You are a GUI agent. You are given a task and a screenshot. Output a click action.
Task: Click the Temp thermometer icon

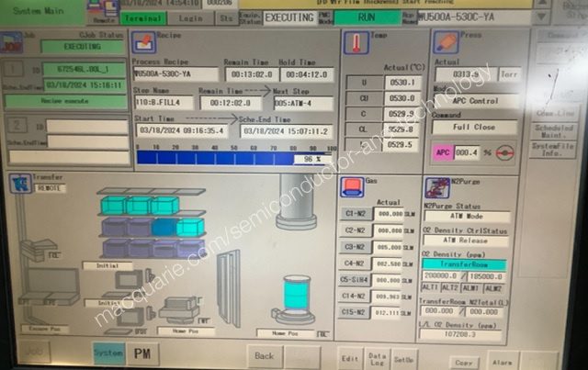coord(354,43)
